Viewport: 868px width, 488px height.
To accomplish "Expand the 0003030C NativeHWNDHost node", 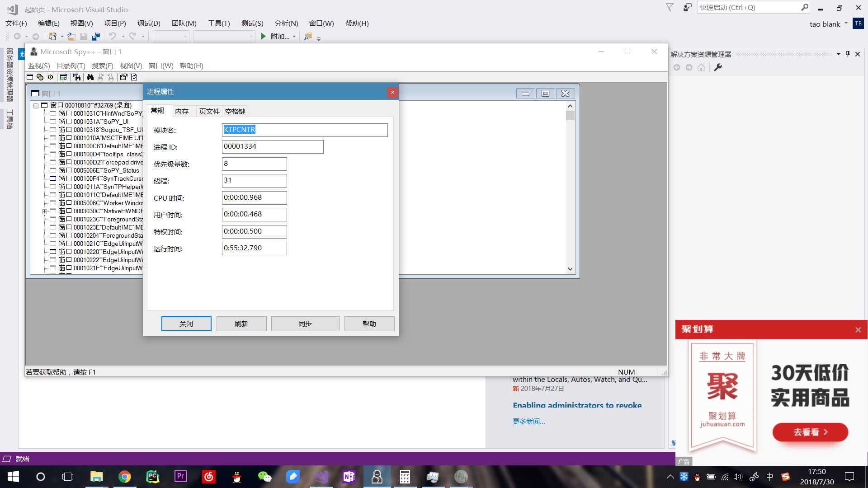I will pos(44,211).
